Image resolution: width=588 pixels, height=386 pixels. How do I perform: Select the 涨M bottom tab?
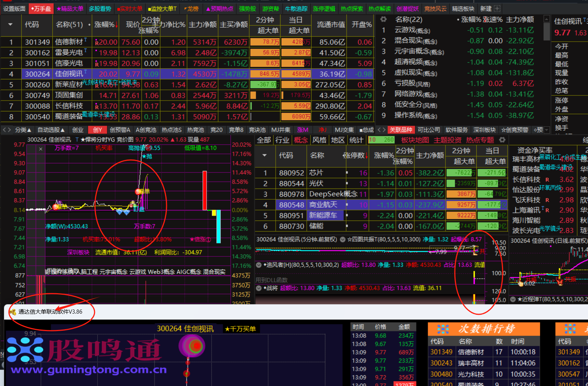pos(303,130)
